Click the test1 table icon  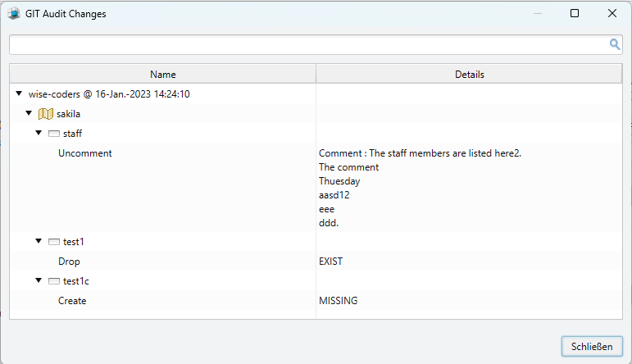click(x=54, y=242)
